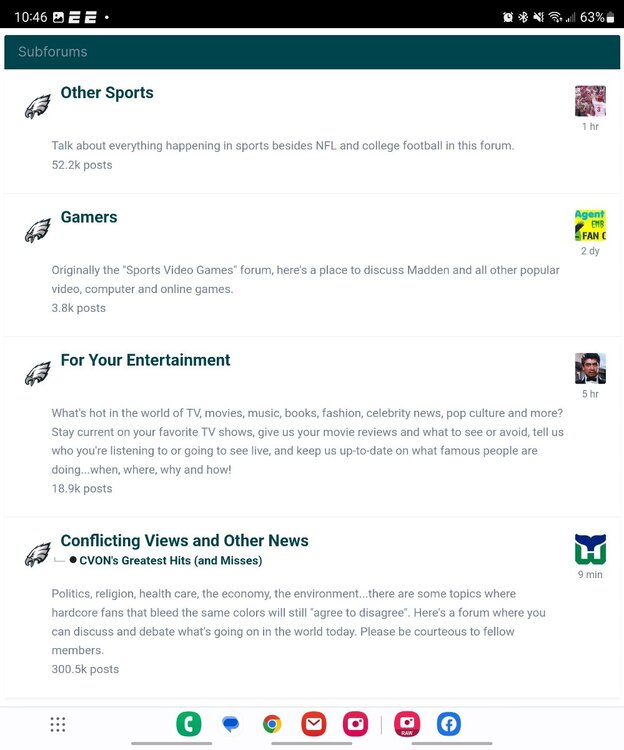
Task: Open For Your Entertainment subforum
Action: 145,360
